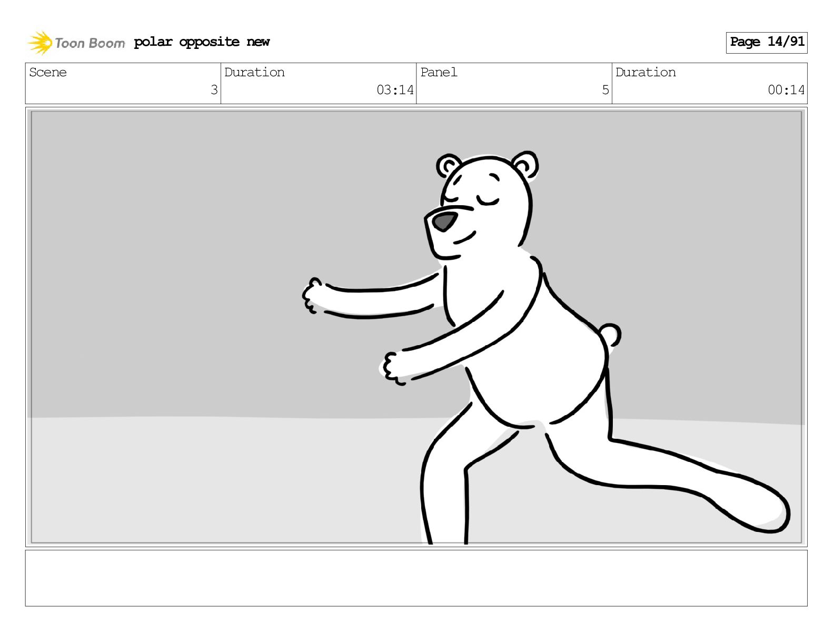Click the 'Scene' header label
Screen dimensions: 834x644
click(x=48, y=72)
